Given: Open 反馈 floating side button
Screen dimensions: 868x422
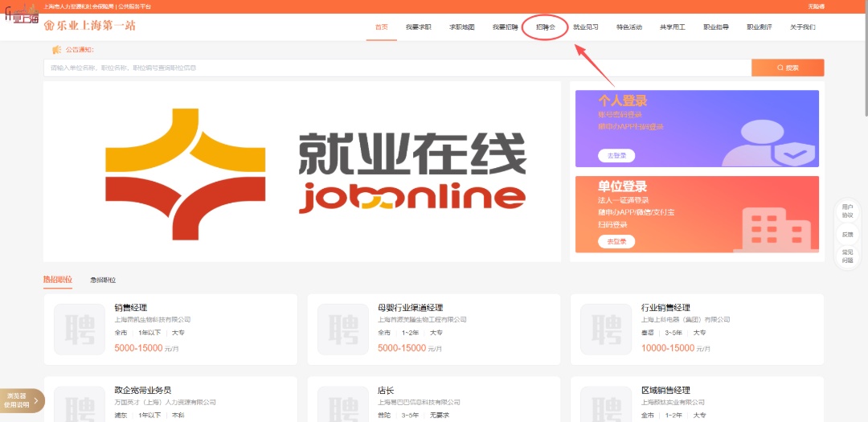Looking at the screenshot, I should point(847,235).
